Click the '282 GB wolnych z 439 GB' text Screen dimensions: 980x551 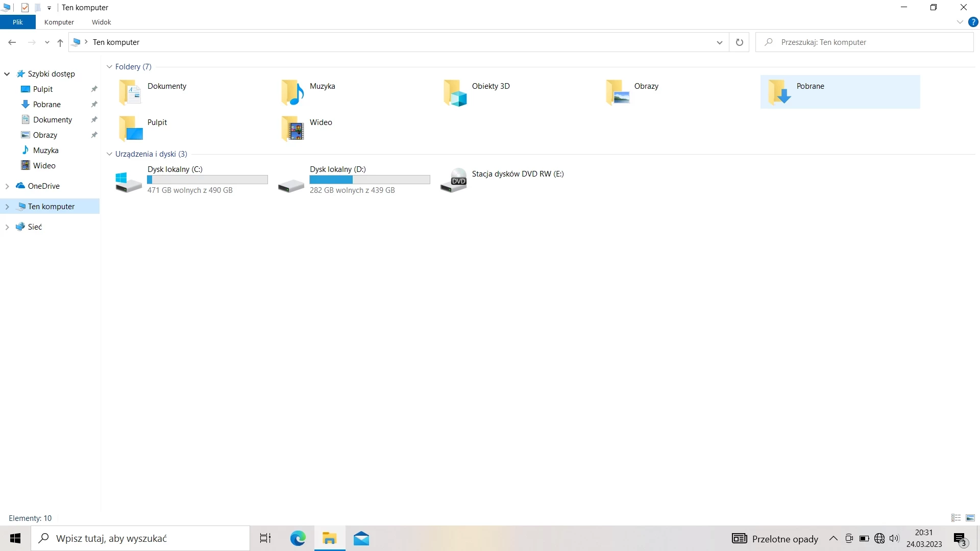pyautogui.click(x=352, y=190)
